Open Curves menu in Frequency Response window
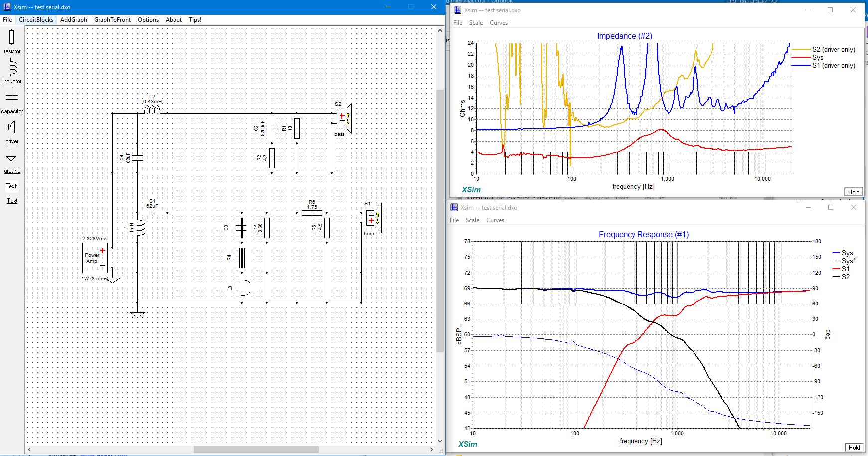The image size is (868, 456). [495, 220]
